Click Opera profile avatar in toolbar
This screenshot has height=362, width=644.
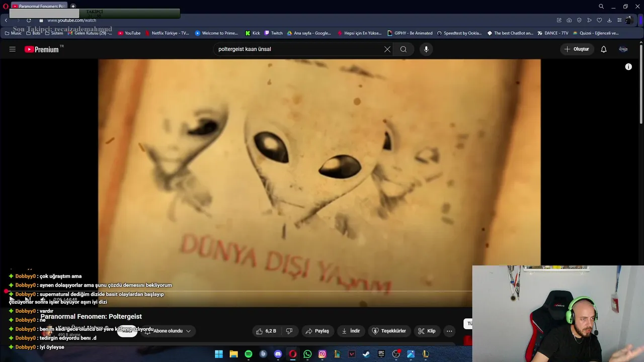[x=629, y=20]
